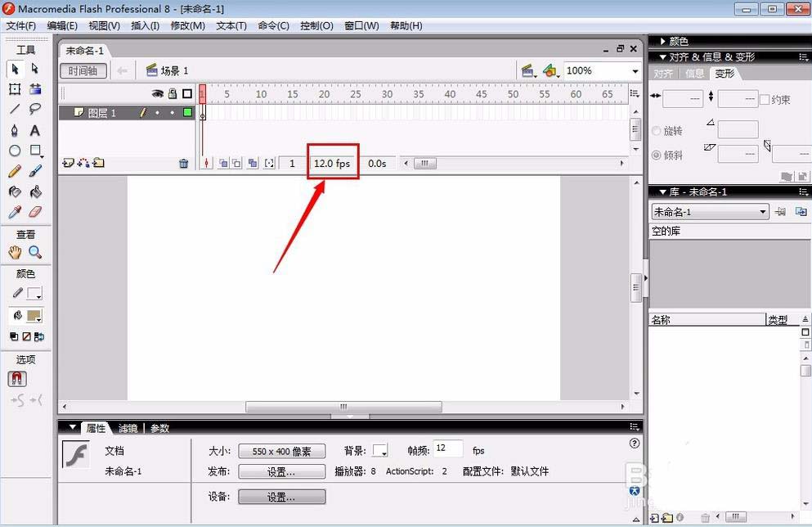The width and height of the screenshot is (812, 527).
Task: Select the Pencil tool
Action: click(x=15, y=171)
